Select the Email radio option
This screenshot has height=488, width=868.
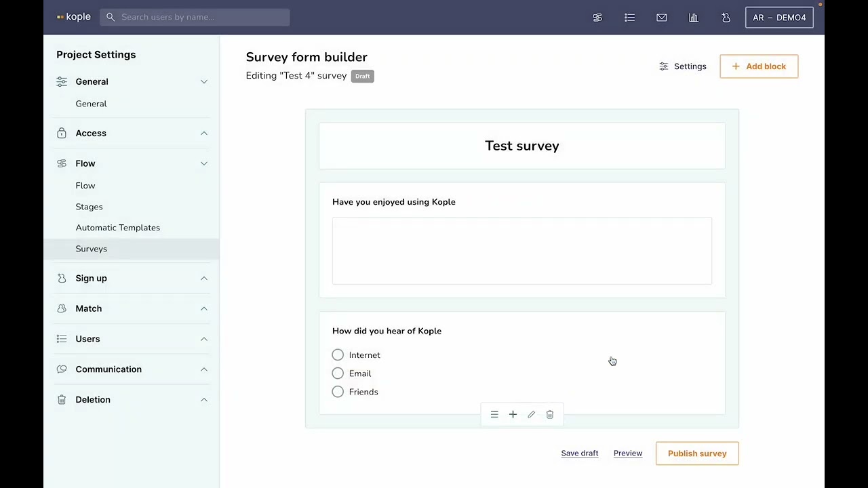coord(338,373)
